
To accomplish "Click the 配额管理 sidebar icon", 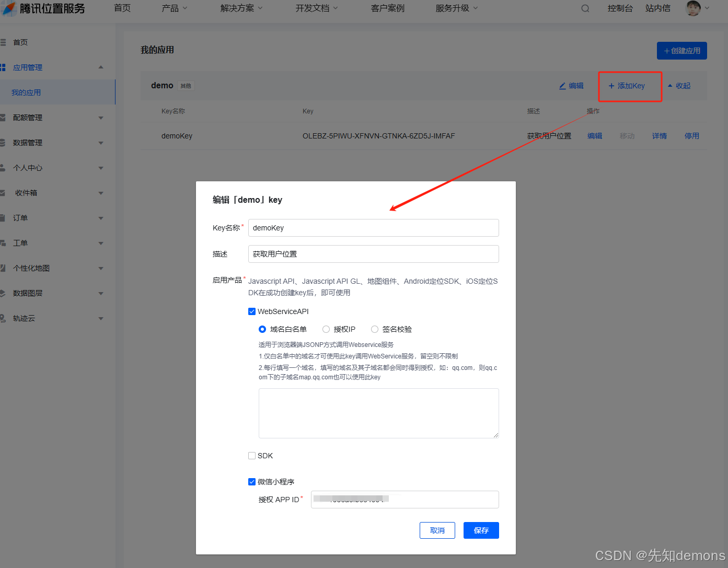I will (x=5, y=117).
